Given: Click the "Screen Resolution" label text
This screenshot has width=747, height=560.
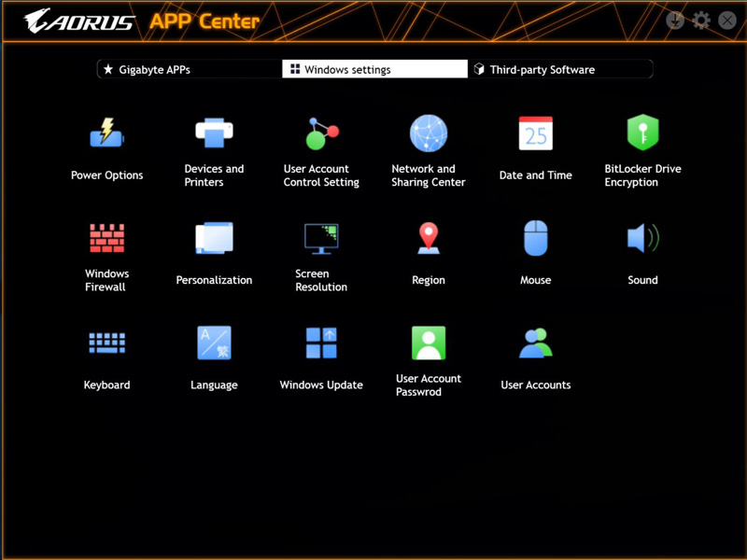Looking at the screenshot, I should click(321, 280).
